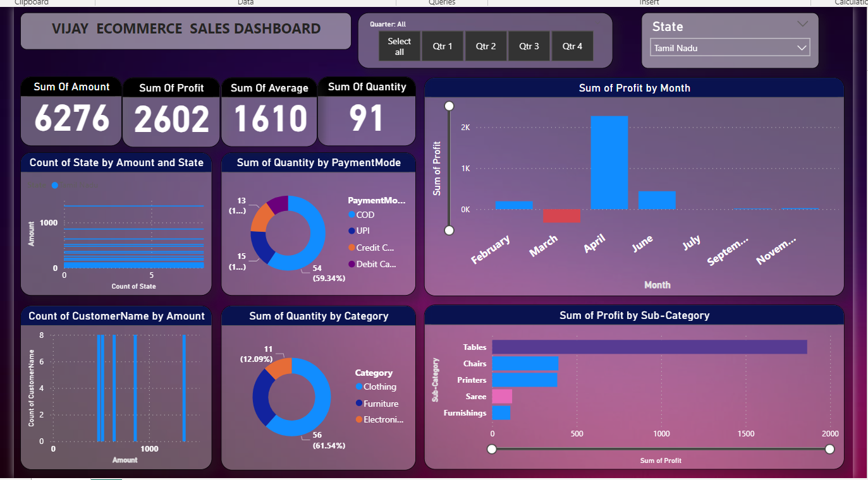
Task: Click the Sum Of Amount KPI card
Action: 71,112
